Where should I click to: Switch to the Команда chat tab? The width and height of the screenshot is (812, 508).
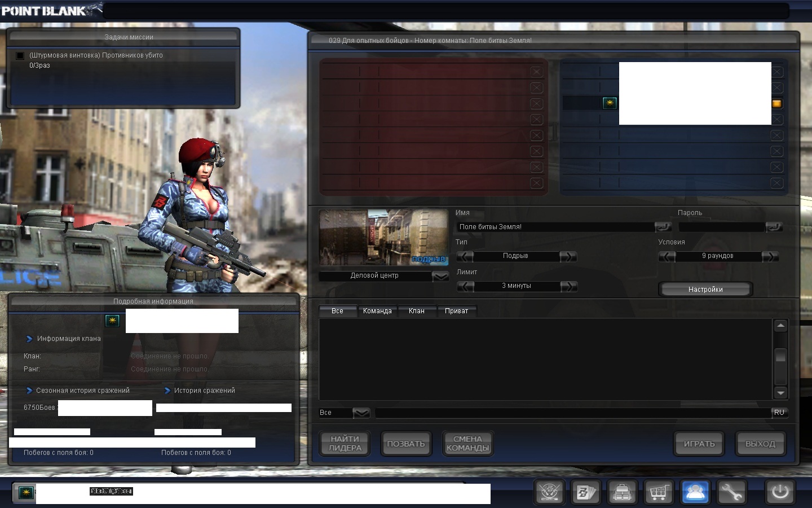pos(377,311)
